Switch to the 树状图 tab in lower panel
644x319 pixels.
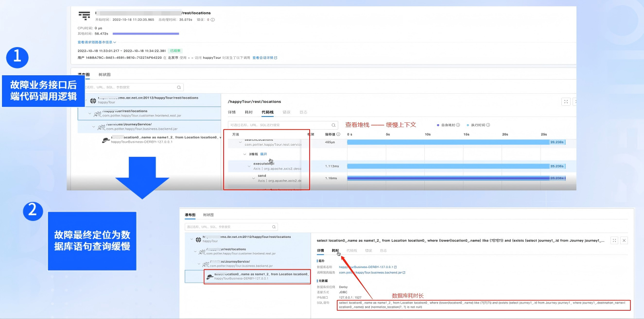point(209,215)
